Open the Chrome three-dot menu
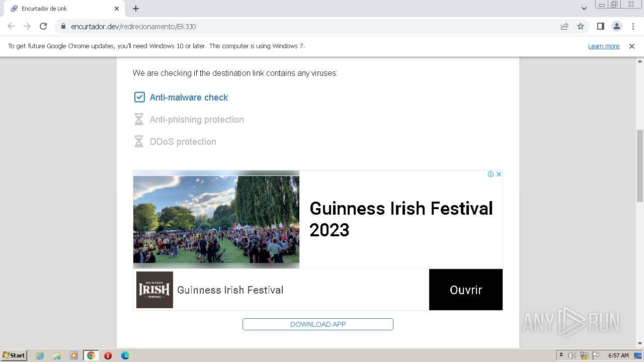 coord(633,26)
